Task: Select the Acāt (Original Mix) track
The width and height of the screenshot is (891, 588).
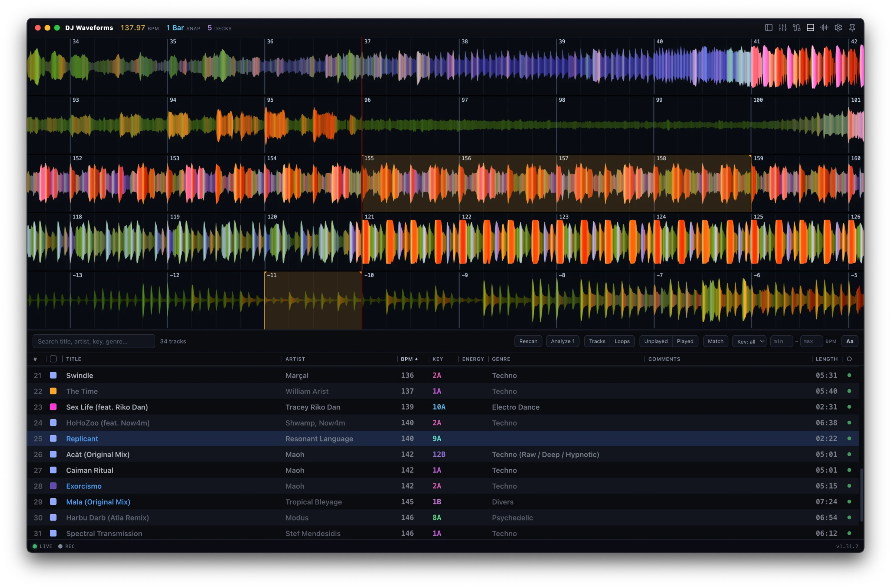Action: [98, 454]
